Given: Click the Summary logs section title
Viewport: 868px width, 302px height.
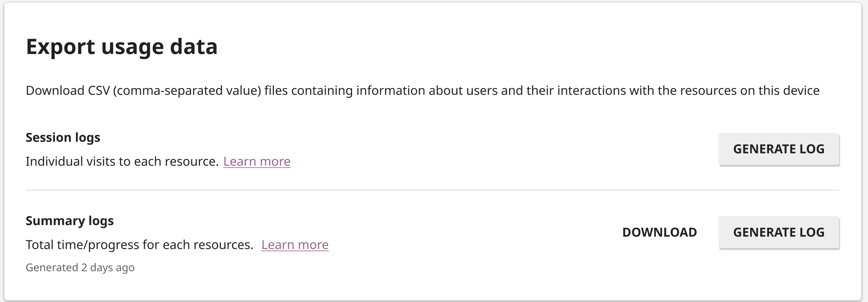Looking at the screenshot, I should [70, 221].
